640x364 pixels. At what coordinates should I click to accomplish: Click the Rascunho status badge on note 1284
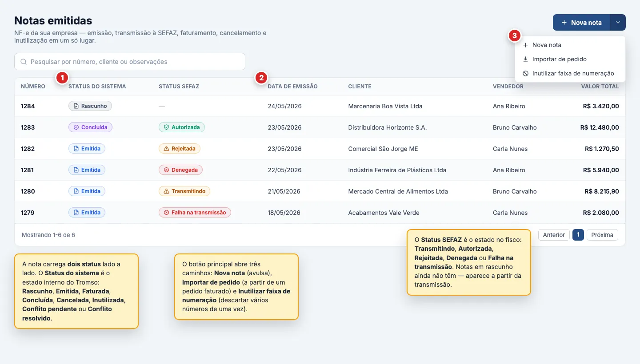tap(90, 106)
